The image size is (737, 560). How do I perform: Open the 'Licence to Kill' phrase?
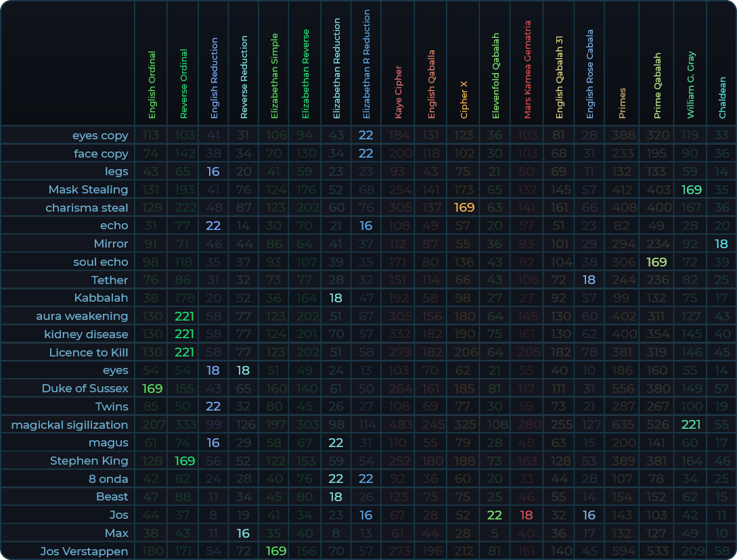click(x=88, y=352)
